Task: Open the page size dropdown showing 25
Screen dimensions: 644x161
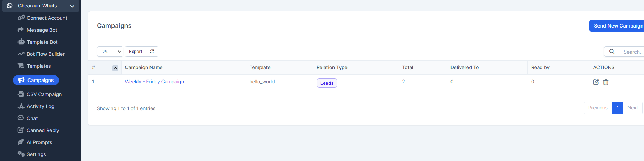Action: tap(110, 52)
